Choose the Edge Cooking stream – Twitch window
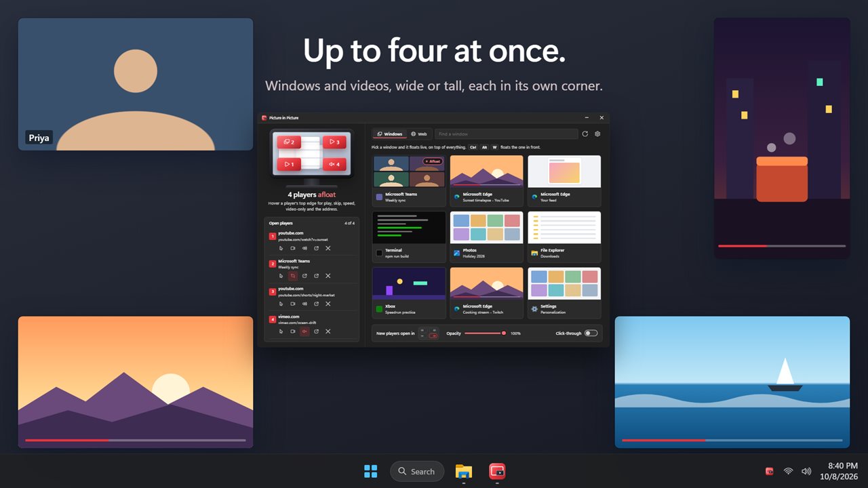 (487, 293)
